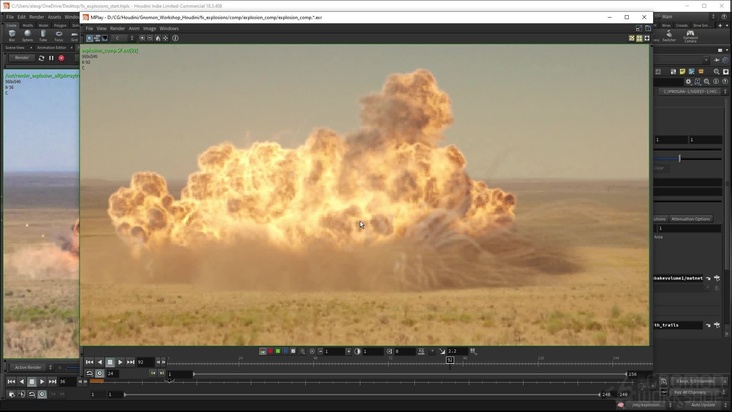
Task: Toggle realtime playback in Houdini main playbar
Action: [x=42, y=394]
